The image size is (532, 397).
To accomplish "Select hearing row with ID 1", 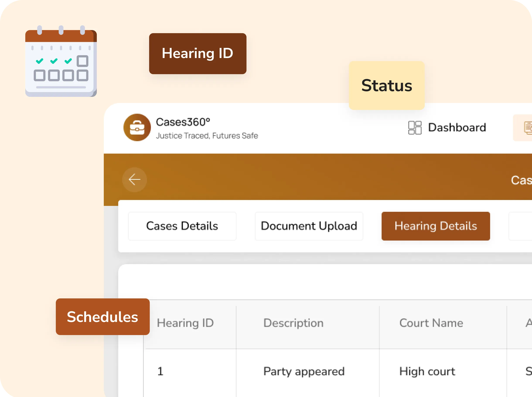I will coord(160,371).
